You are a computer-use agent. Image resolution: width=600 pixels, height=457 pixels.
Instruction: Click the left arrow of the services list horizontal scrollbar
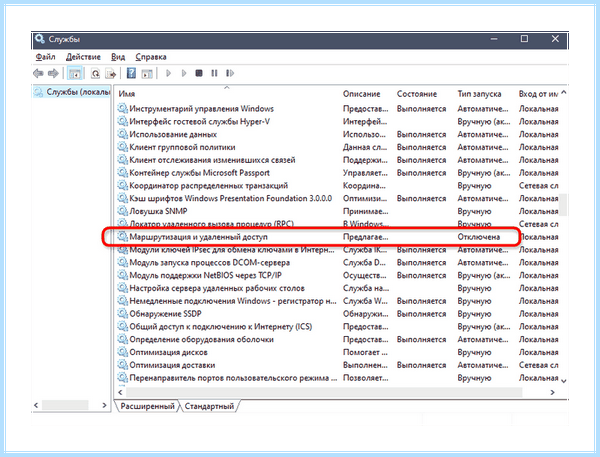click(x=121, y=392)
